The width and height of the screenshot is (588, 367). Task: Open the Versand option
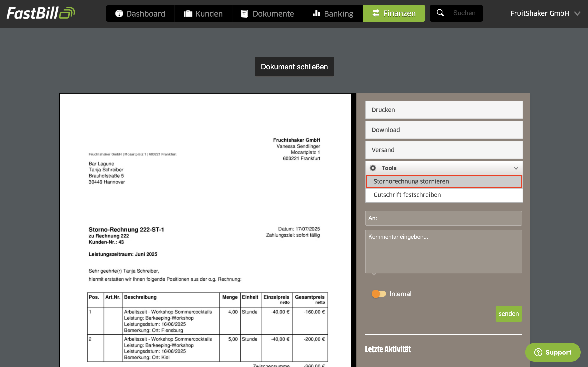click(444, 150)
